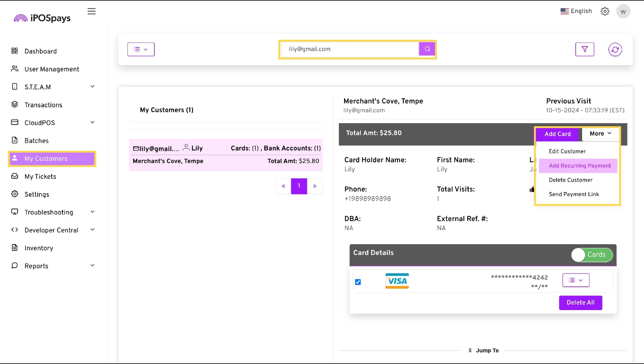This screenshot has height=364, width=644.
Task: Expand the Reports submenu chevron
Action: click(x=93, y=265)
